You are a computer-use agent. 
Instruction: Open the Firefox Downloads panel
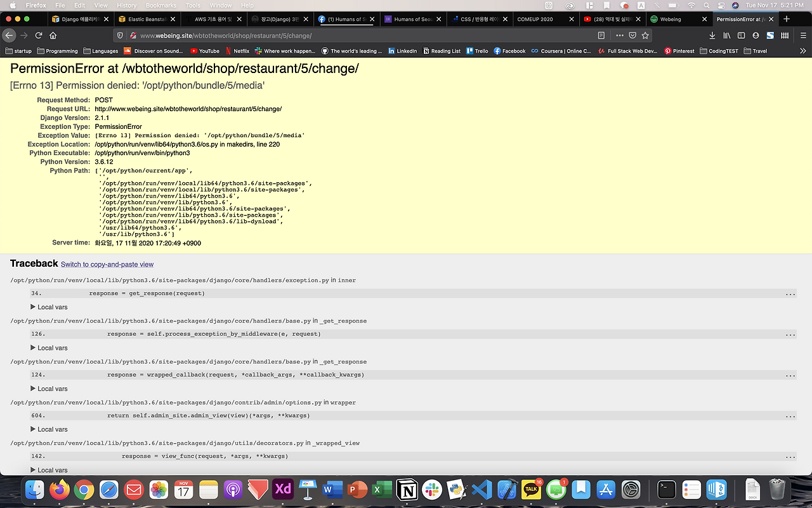(712, 36)
